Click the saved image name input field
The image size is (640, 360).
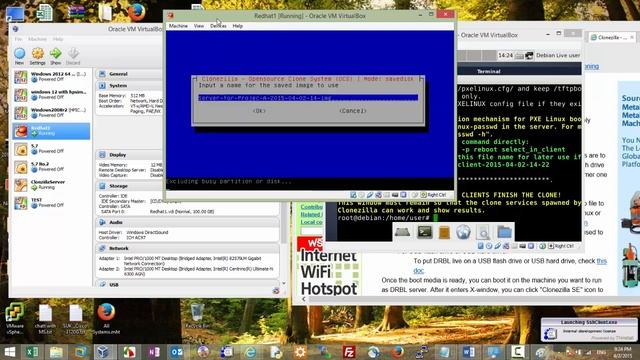(308, 98)
